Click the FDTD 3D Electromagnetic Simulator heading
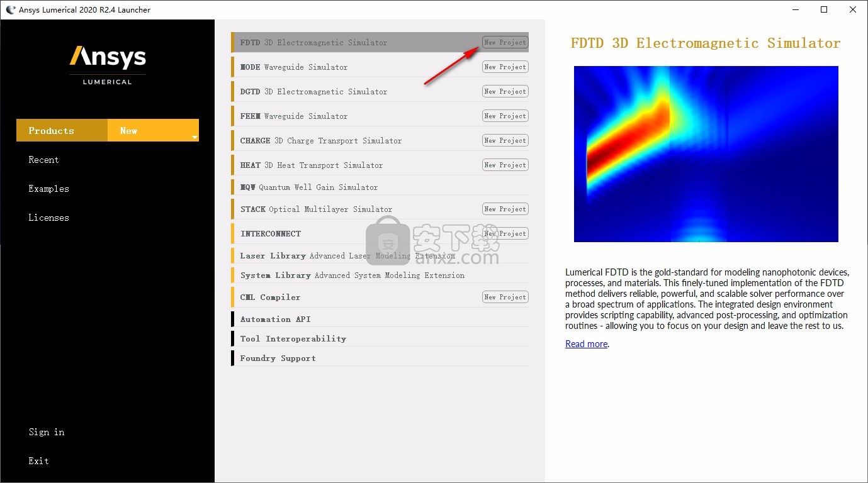The height and width of the screenshot is (483, 868). coord(705,43)
